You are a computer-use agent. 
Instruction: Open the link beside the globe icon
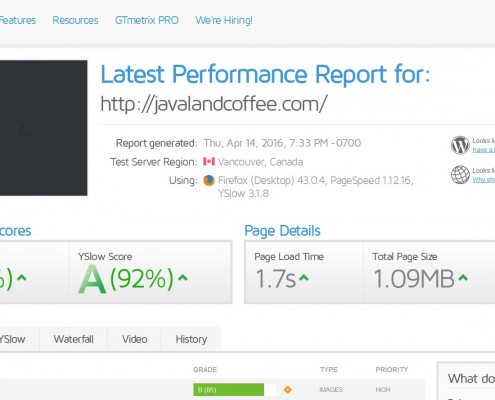(x=483, y=180)
